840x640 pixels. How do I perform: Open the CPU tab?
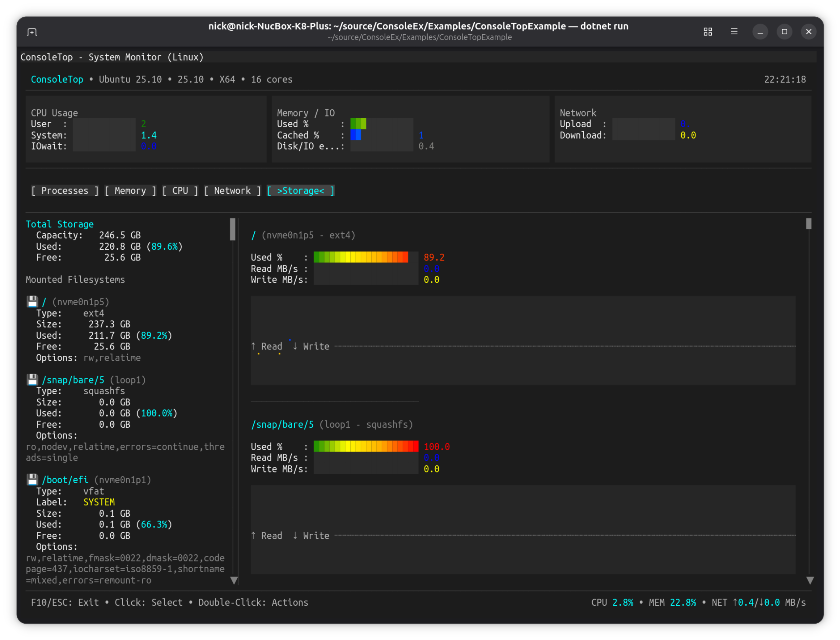(180, 190)
